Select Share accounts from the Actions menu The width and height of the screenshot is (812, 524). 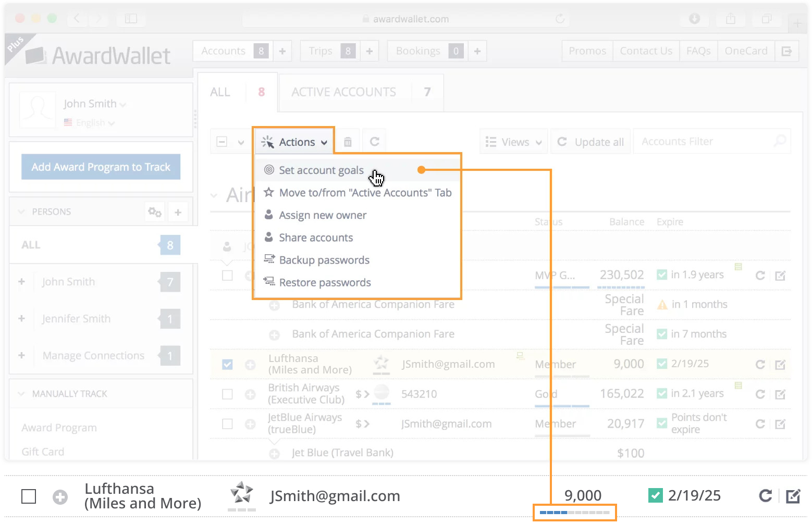(x=315, y=237)
